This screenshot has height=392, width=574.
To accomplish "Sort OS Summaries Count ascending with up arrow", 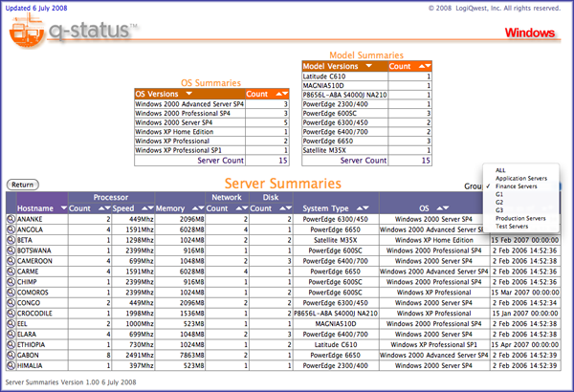I will coord(279,94).
